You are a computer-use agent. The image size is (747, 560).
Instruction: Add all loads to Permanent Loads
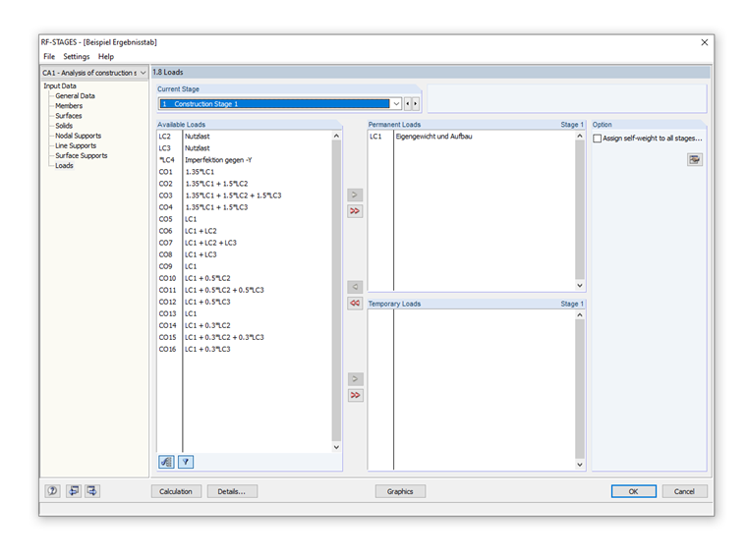[355, 211]
